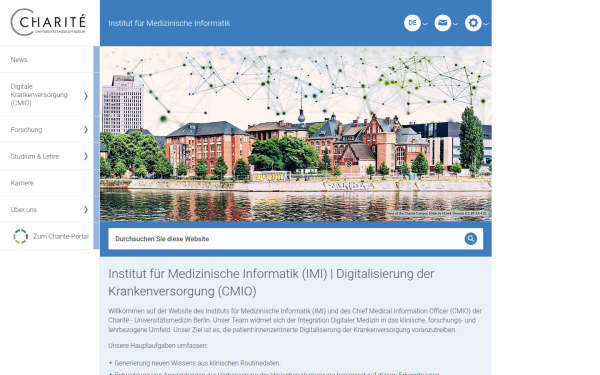
Task: Click the Institut für Medizinische Informatik header link
Action: coord(169,23)
